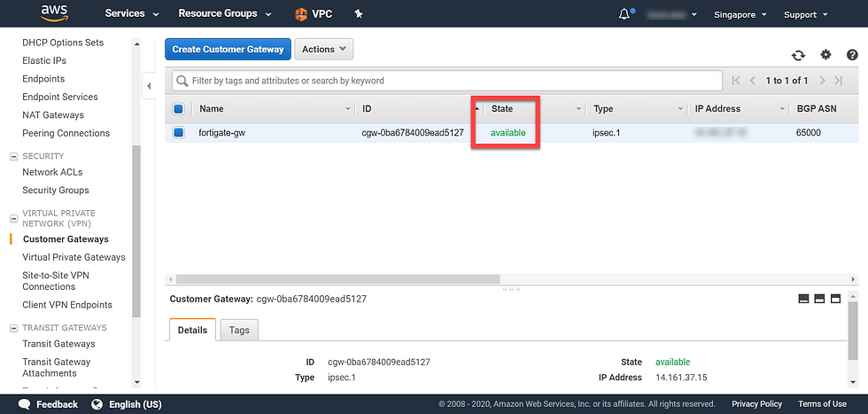Screen dimensions: 868x414
Task: Open the AWS home logo
Action: [x=54, y=13]
